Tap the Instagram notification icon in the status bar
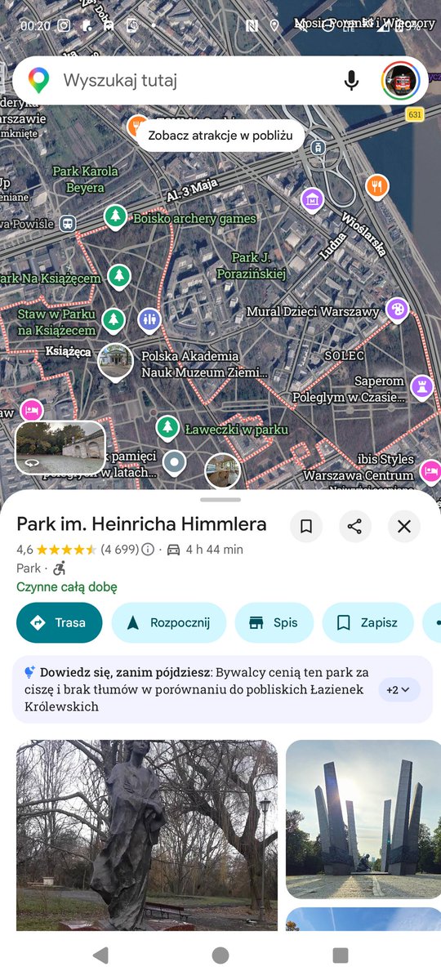Image resolution: width=441 pixels, height=980 pixels. coord(64,25)
